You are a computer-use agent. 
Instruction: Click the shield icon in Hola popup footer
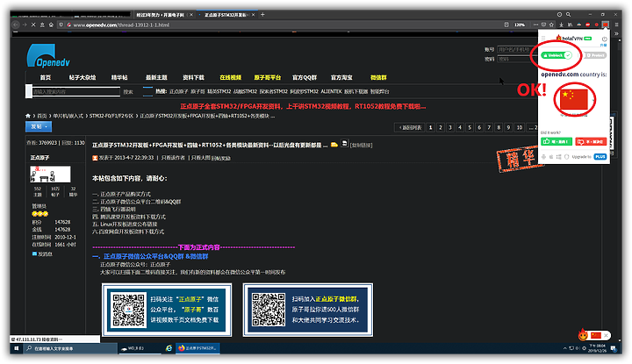click(x=566, y=157)
